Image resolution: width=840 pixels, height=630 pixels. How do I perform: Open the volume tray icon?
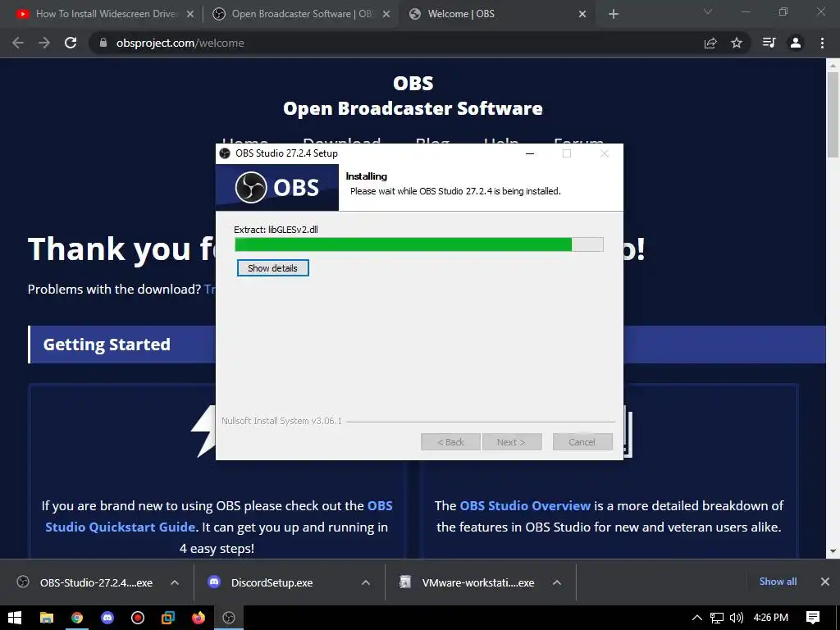(x=737, y=618)
